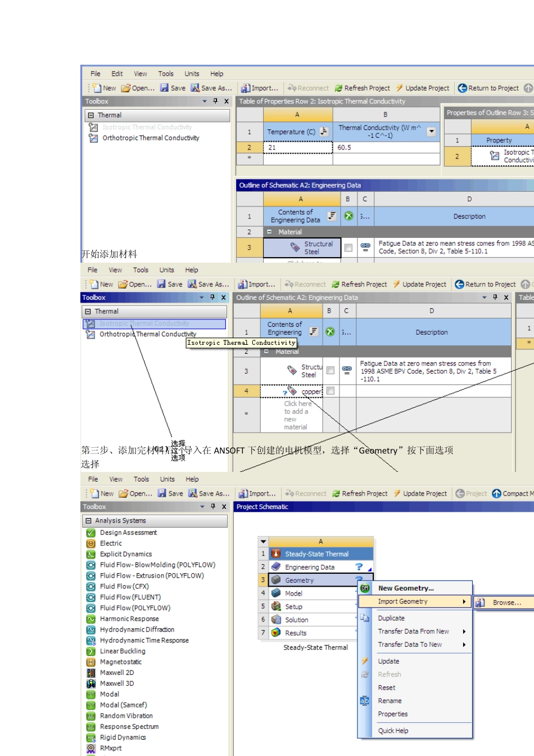Click Results cell icon in schematic
The width and height of the screenshot is (534, 756).
coord(276,633)
